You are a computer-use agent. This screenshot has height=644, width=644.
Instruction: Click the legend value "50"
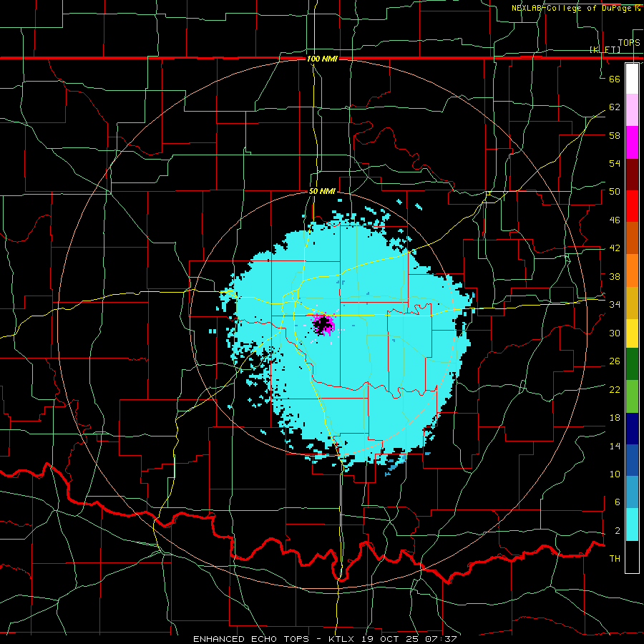[615, 192]
